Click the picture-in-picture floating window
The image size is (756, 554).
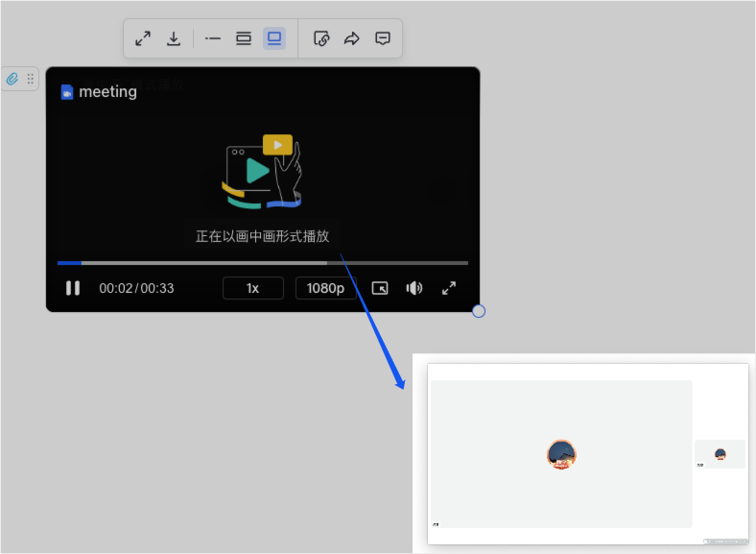[585, 453]
